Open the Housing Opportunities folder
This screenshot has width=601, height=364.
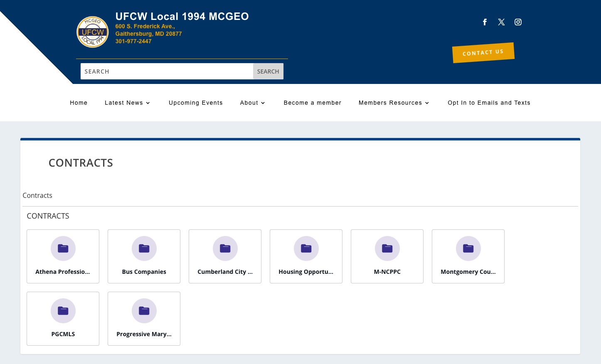(x=306, y=256)
